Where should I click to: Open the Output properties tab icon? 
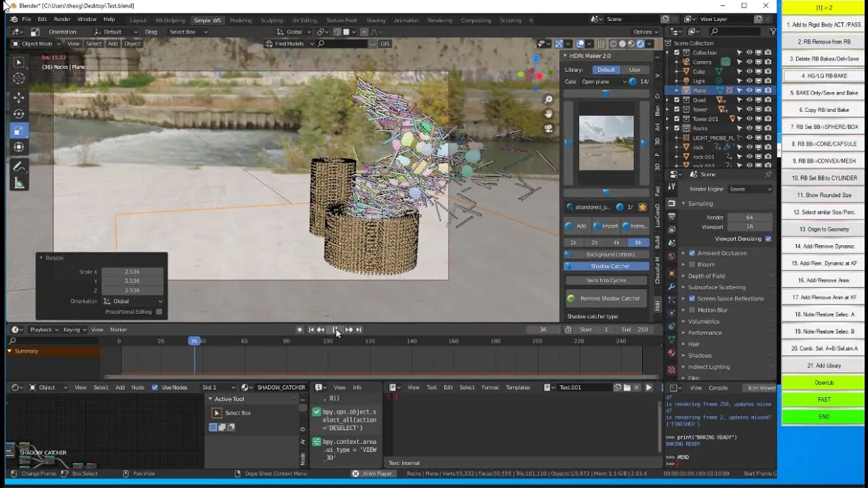[671, 216]
